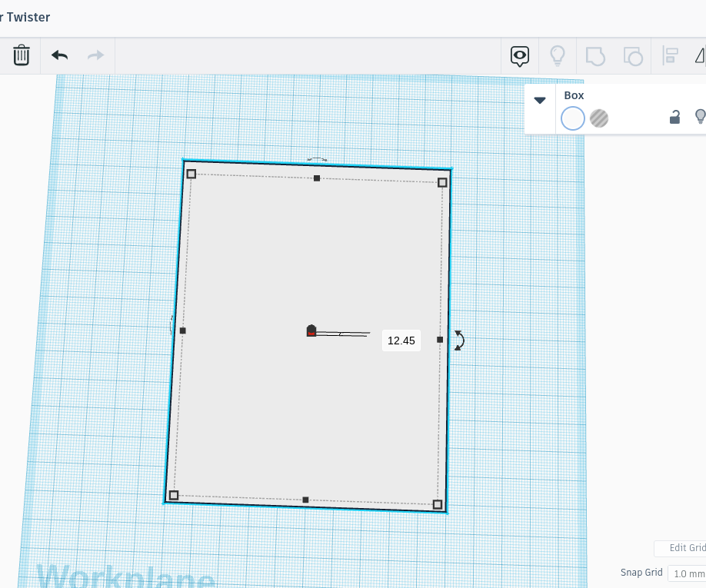Hide the Box using inspector lightbulb
Image resolution: width=706 pixels, height=588 pixels.
pos(700,117)
